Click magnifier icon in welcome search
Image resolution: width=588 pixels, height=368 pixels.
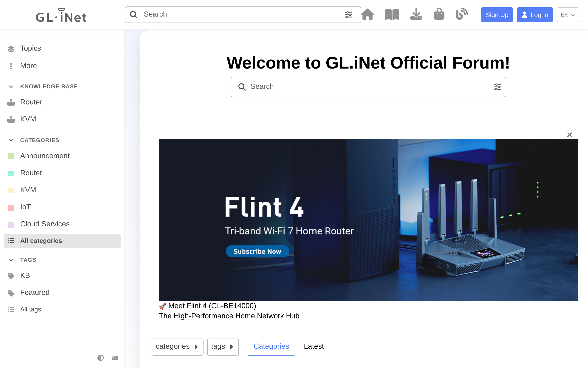point(242,87)
